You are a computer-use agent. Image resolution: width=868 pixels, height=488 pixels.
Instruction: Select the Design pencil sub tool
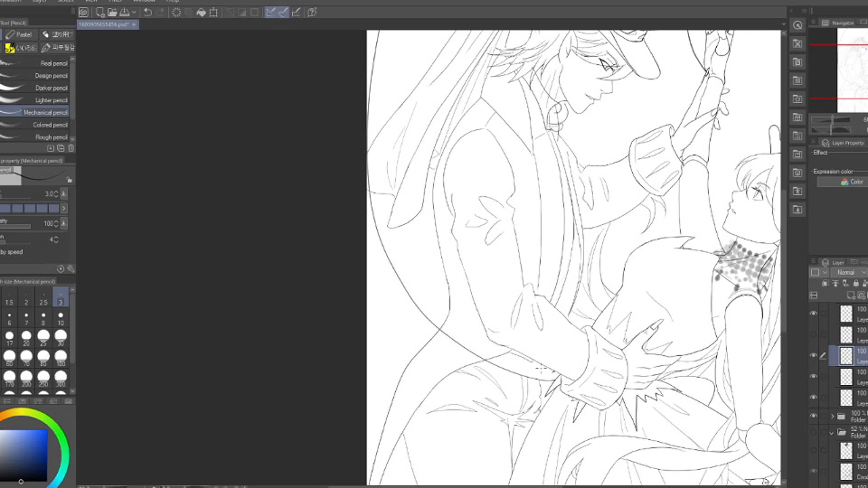pyautogui.click(x=34, y=76)
